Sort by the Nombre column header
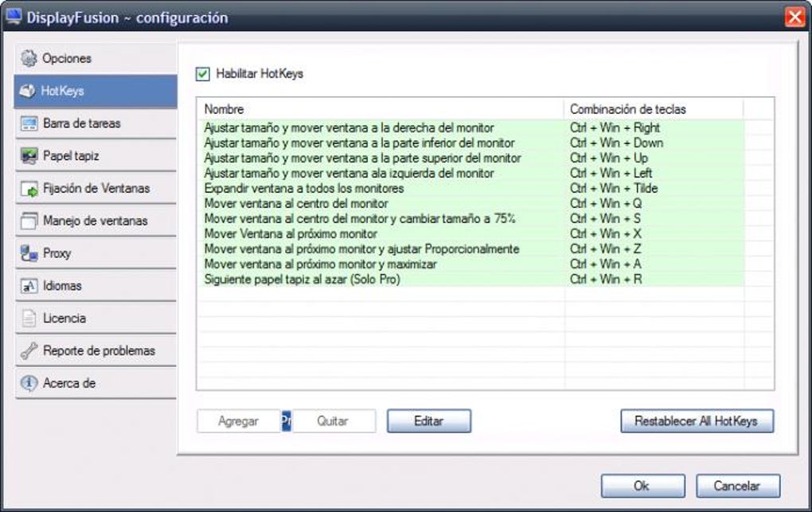 [381, 109]
